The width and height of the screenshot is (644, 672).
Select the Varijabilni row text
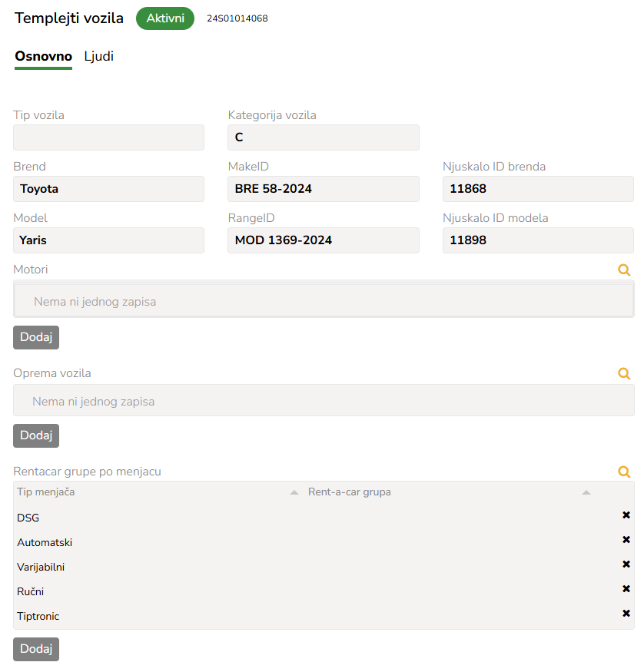[41, 567]
